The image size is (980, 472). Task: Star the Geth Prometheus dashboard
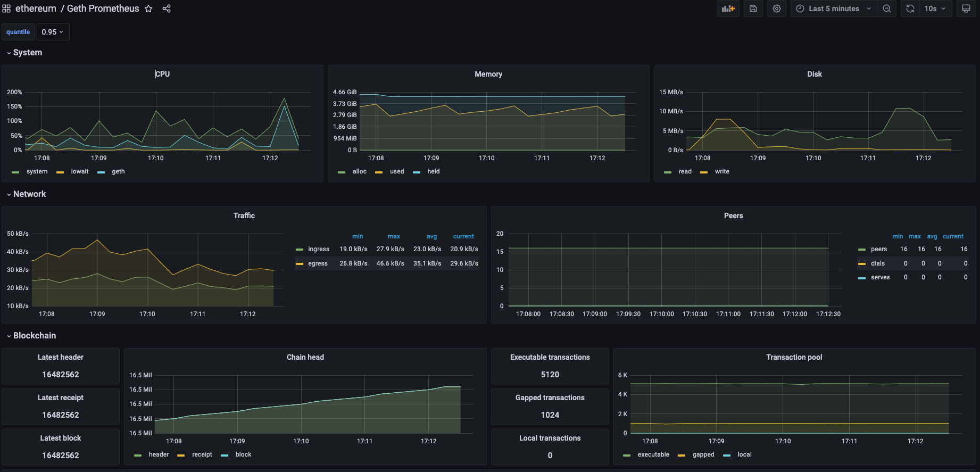(x=148, y=9)
